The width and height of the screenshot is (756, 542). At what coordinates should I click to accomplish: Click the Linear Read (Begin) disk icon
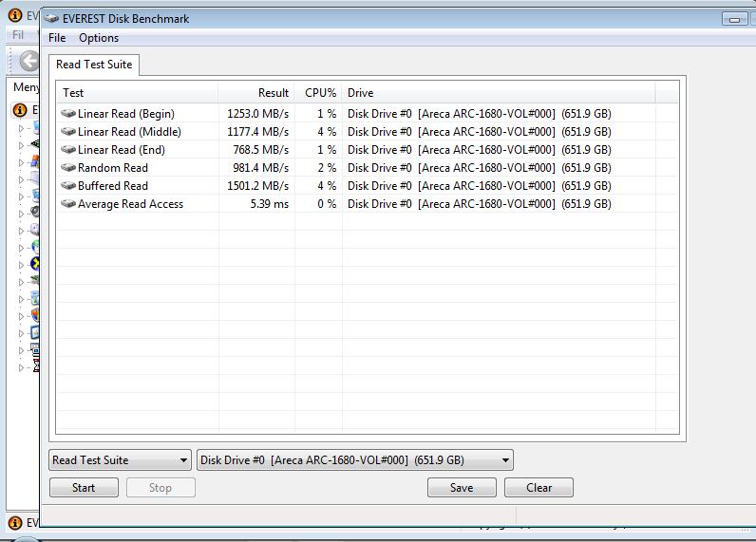coord(68,114)
